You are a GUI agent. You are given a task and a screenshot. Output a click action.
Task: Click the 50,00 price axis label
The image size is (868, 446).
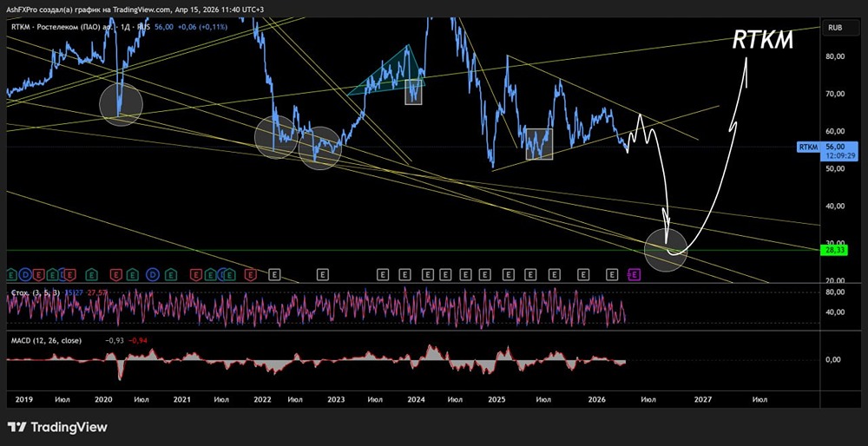[x=835, y=169]
